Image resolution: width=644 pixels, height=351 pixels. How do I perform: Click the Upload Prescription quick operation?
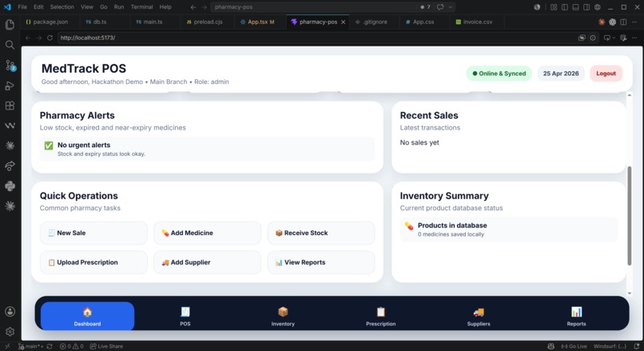tap(93, 262)
